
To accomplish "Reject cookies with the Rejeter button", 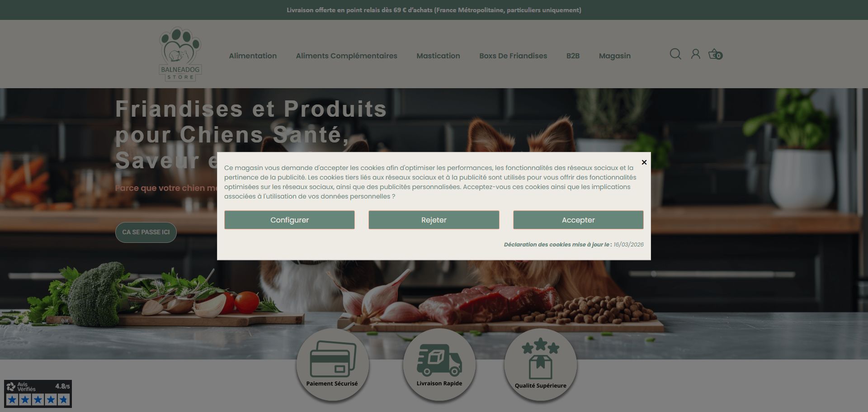I will coord(434,220).
